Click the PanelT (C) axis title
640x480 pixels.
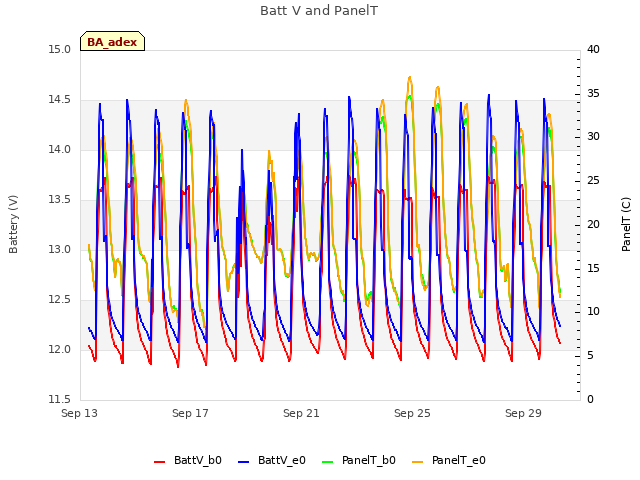[626, 224]
